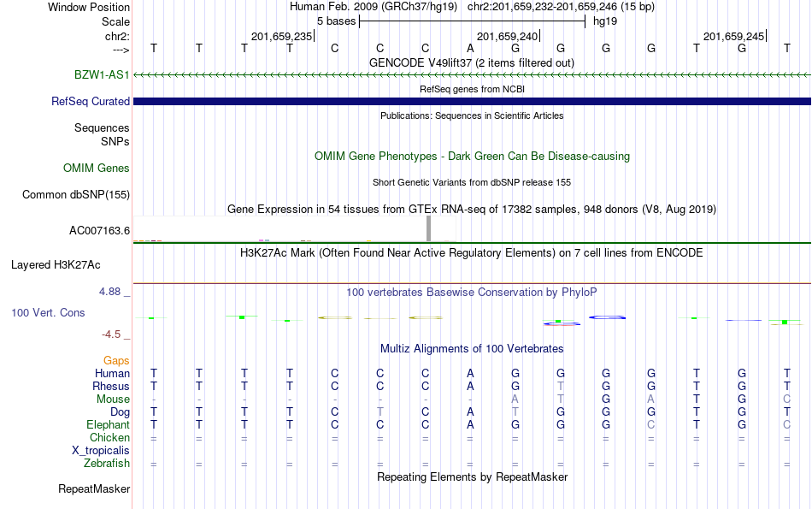
Task: Click Multiz Alignments of 100 Vertebrates title
Action: [472, 348]
